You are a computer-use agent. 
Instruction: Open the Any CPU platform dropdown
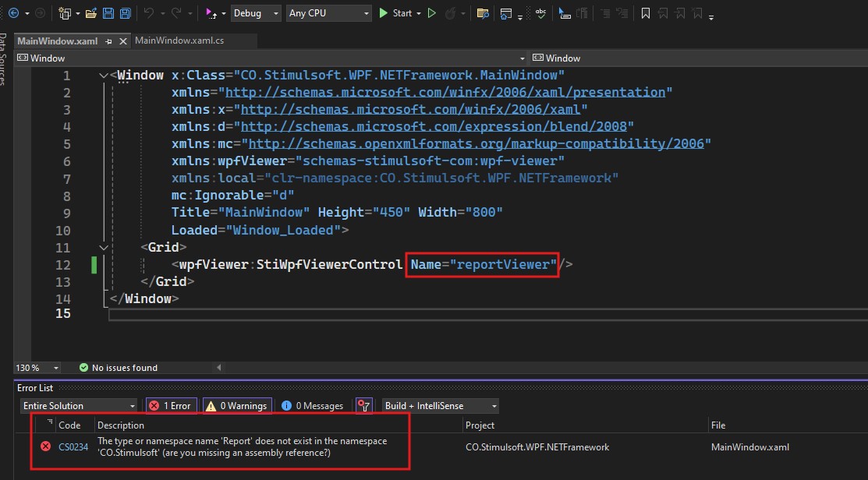point(329,13)
